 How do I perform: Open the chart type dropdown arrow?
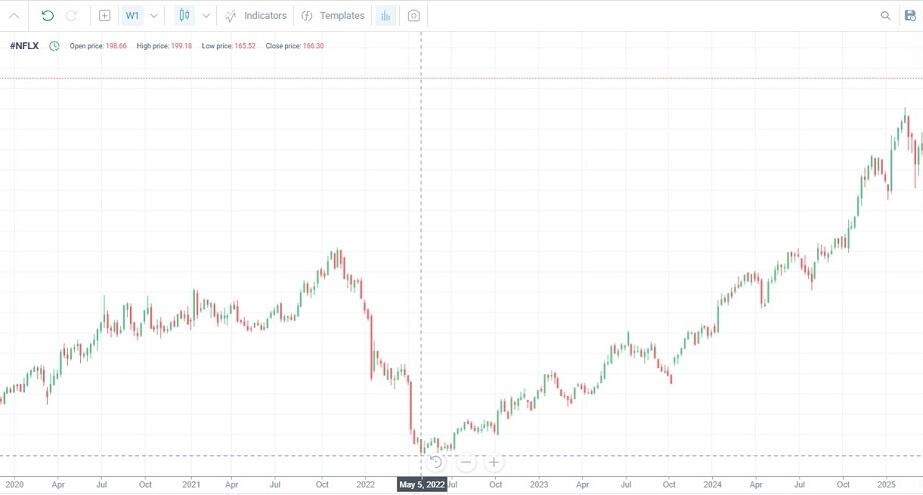[x=206, y=16]
